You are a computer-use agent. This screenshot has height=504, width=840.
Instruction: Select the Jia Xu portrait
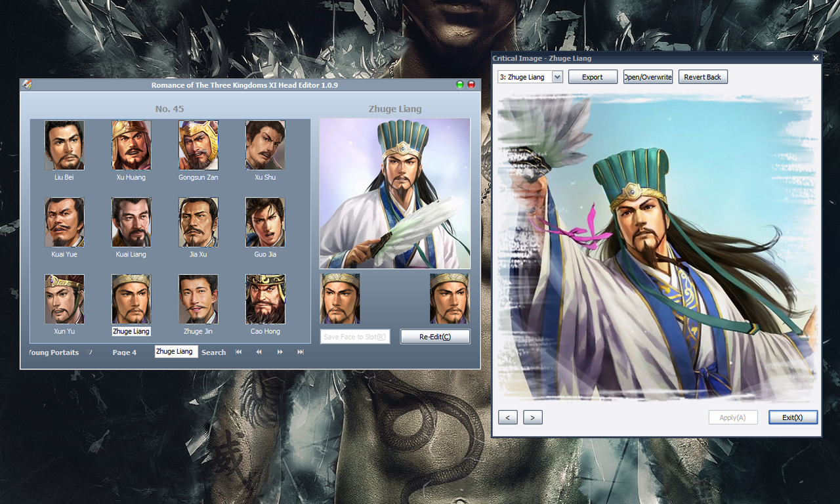point(198,222)
